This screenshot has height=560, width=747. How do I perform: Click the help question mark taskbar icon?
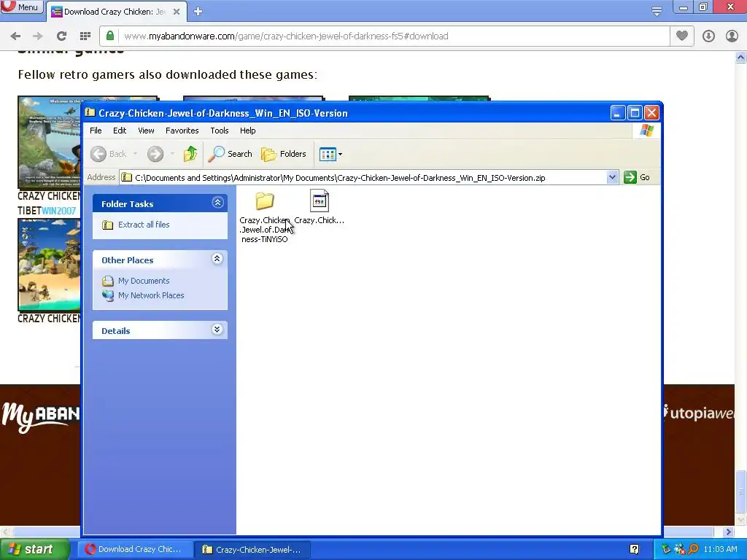pyautogui.click(x=634, y=549)
